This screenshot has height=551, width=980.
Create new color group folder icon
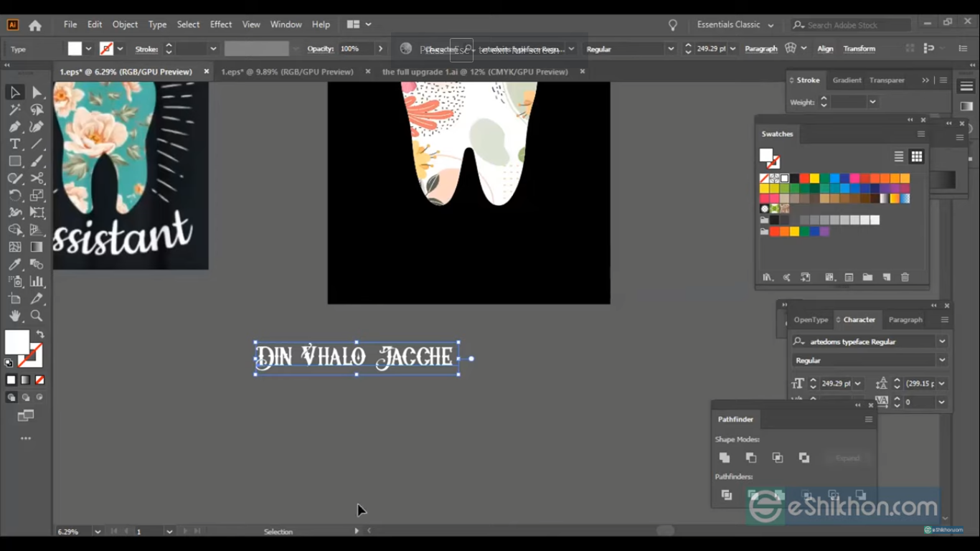click(867, 277)
